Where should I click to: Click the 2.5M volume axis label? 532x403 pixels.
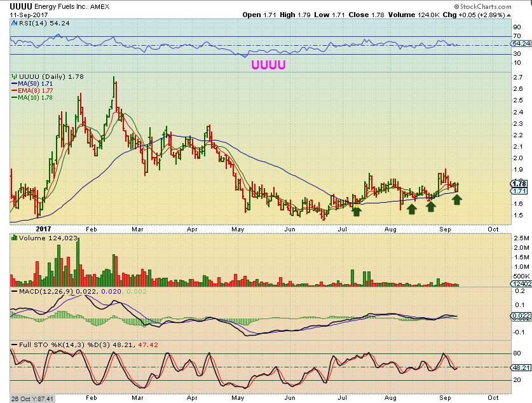522,238
